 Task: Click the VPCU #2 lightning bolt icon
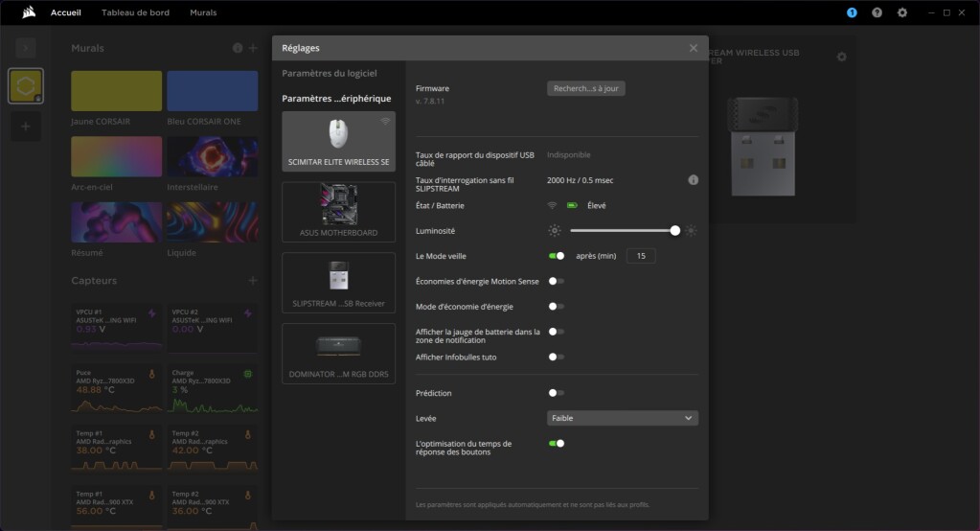pyautogui.click(x=248, y=313)
